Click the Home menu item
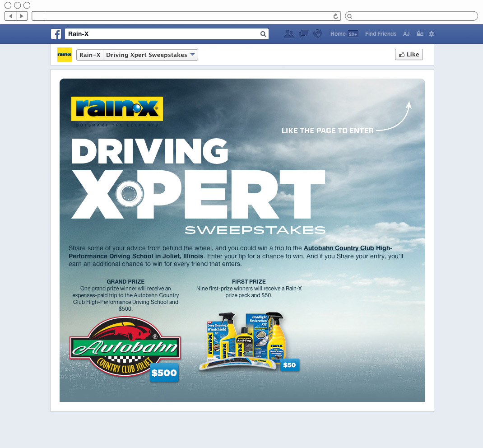The width and height of the screenshot is (483, 448). (x=338, y=33)
